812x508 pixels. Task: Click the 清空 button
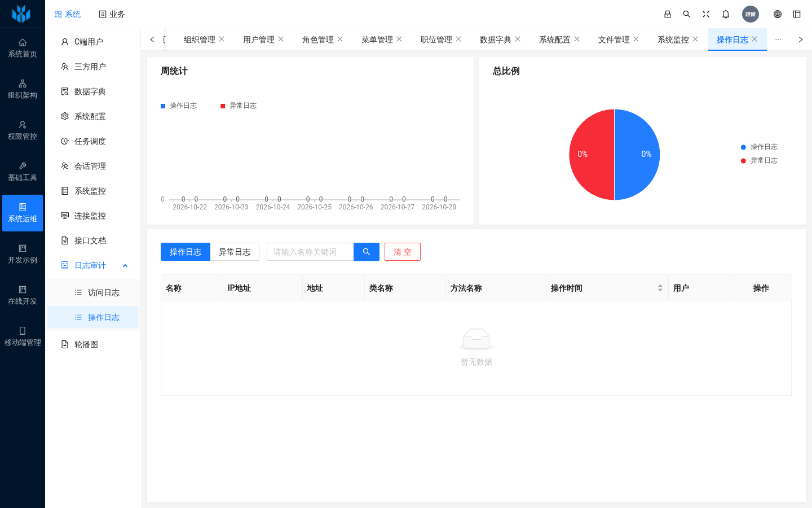403,252
